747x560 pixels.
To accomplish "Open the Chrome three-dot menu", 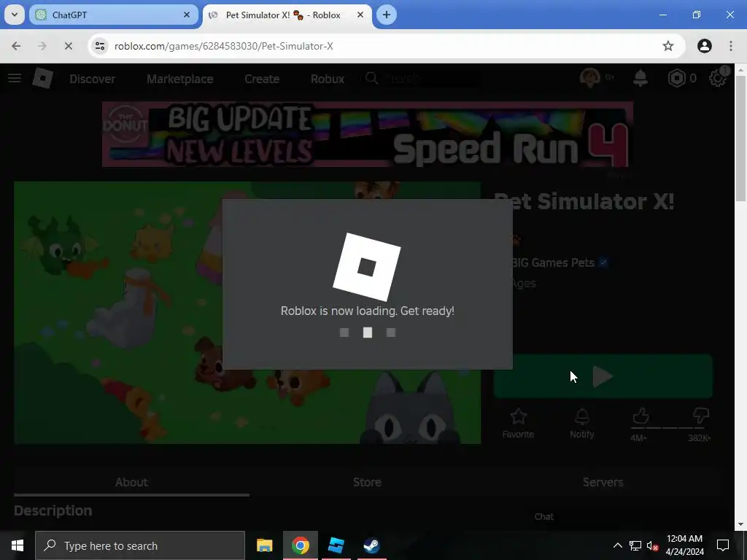I will point(730,46).
